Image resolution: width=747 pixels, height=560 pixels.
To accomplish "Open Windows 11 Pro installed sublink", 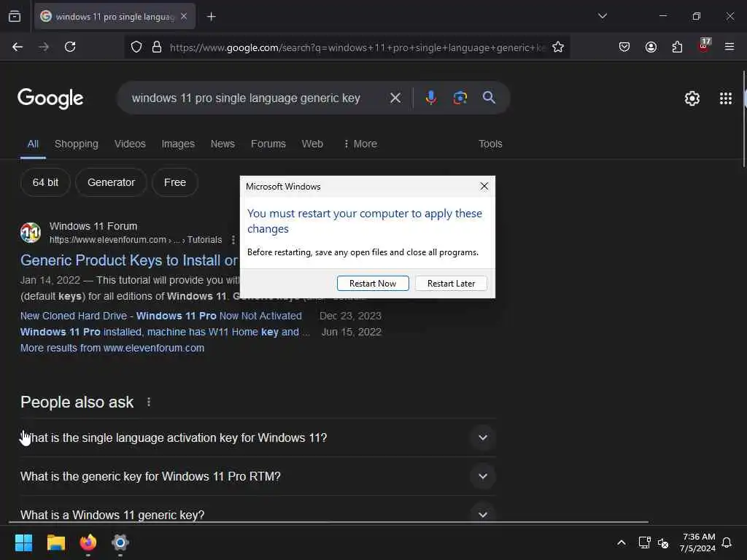I will (x=165, y=332).
